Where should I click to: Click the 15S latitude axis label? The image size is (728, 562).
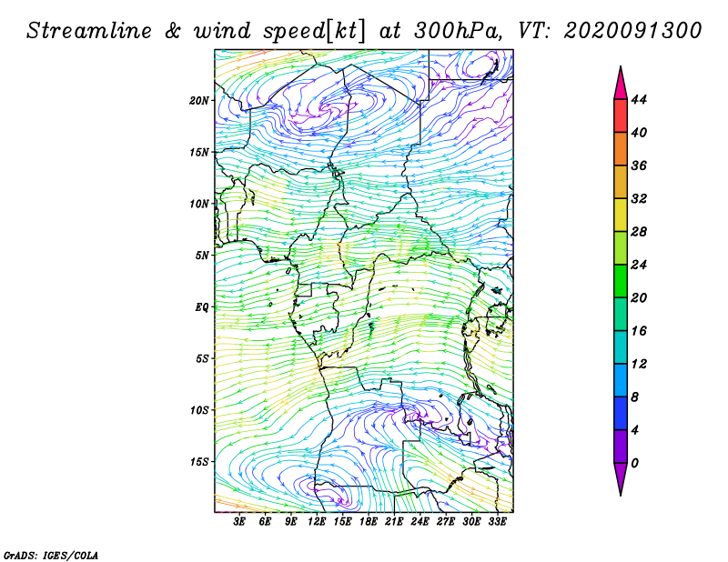coord(198,462)
